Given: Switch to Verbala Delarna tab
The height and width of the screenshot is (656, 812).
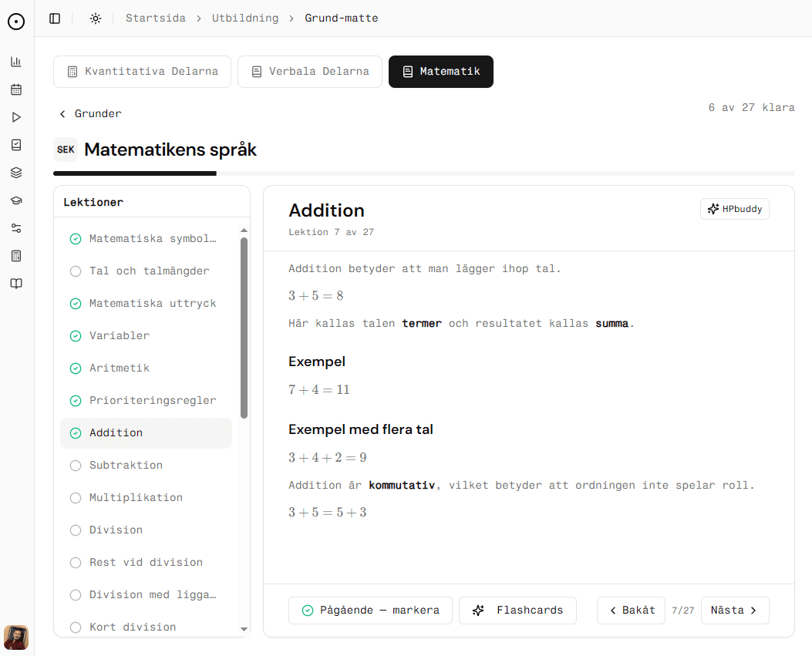Looking at the screenshot, I should [310, 72].
